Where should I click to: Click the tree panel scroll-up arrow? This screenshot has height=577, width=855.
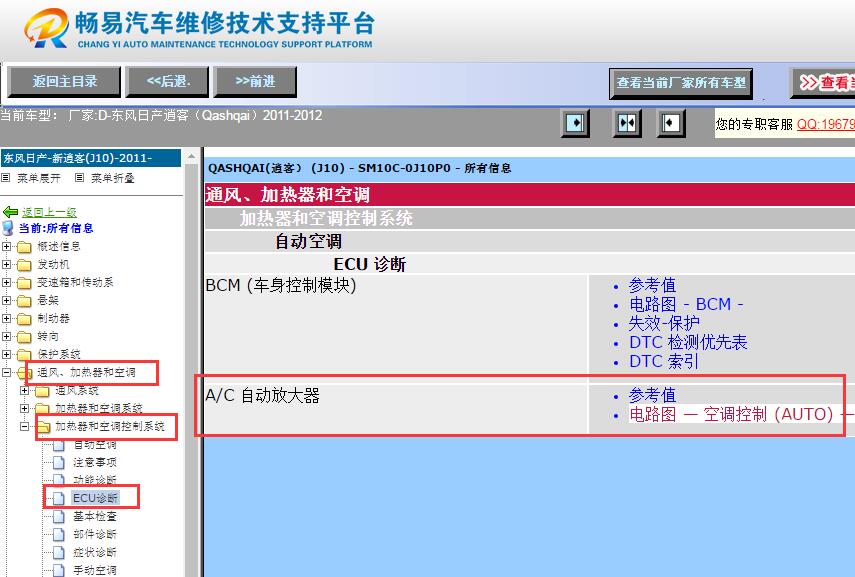191,157
